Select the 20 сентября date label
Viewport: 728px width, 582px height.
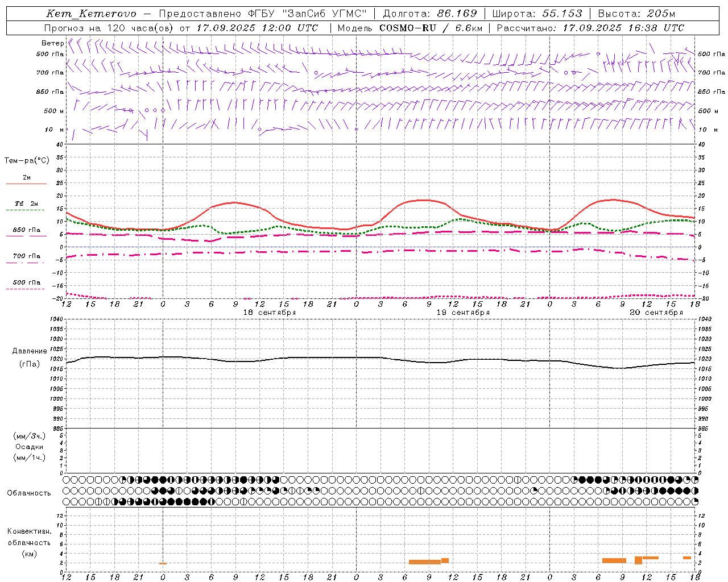[x=656, y=313]
